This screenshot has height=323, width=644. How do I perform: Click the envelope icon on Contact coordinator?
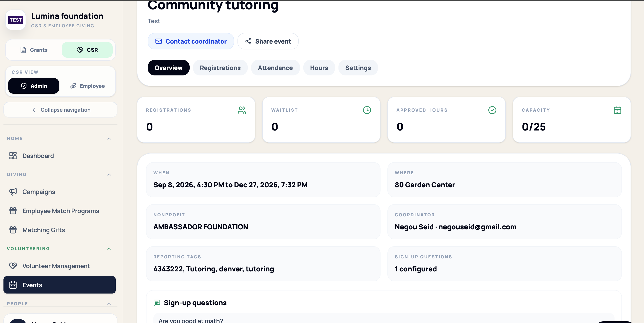click(158, 41)
